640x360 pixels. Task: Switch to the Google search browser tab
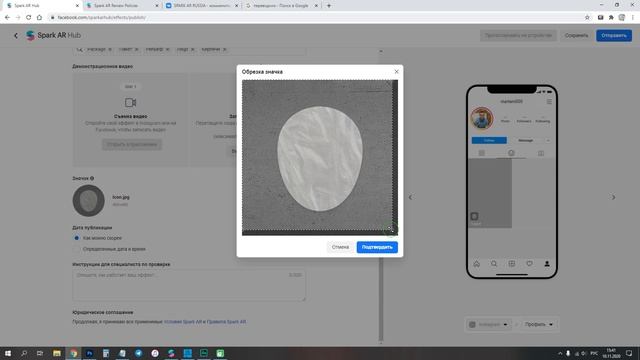[281, 6]
